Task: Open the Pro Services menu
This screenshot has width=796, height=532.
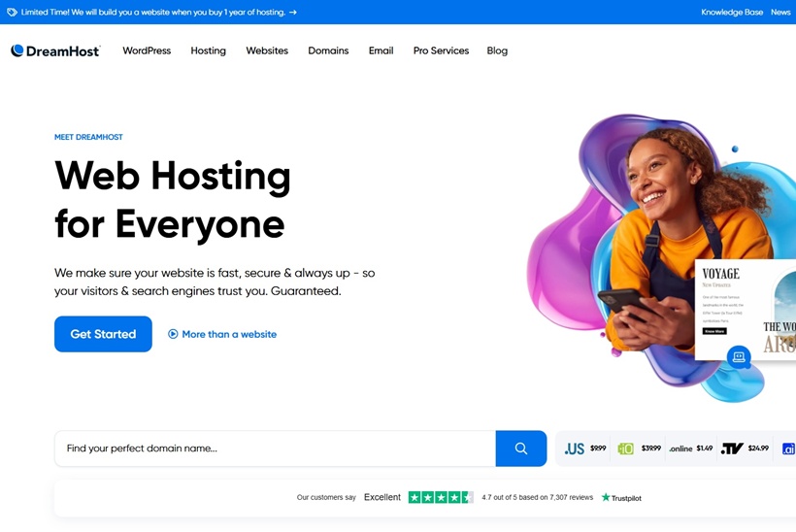Action: point(441,50)
